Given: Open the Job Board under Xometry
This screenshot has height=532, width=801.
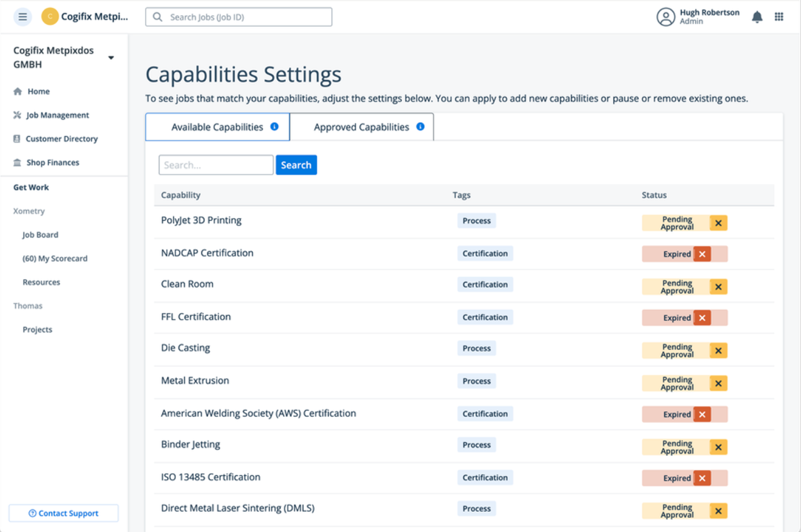Looking at the screenshot, I should coord(40,235).
